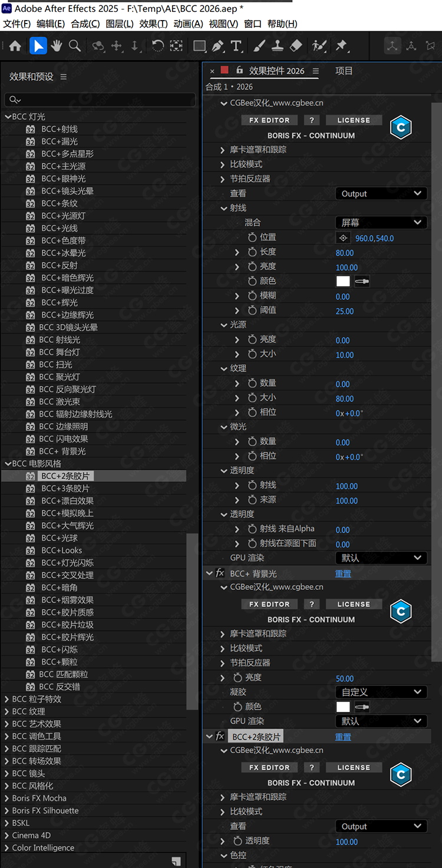This screenshot has width=442, height=868.
Task: Click the 位置 value 960.0,540.0
Action: coord(374,238)
